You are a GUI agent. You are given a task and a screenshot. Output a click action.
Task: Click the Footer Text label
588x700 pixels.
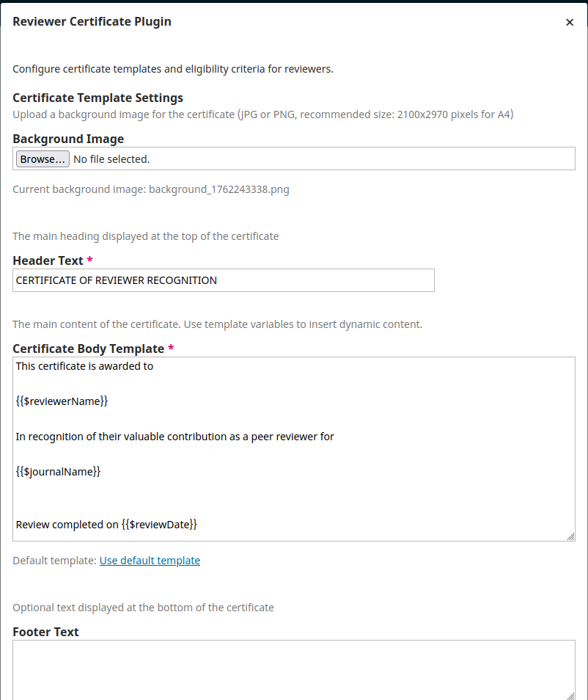coord(45,632)
